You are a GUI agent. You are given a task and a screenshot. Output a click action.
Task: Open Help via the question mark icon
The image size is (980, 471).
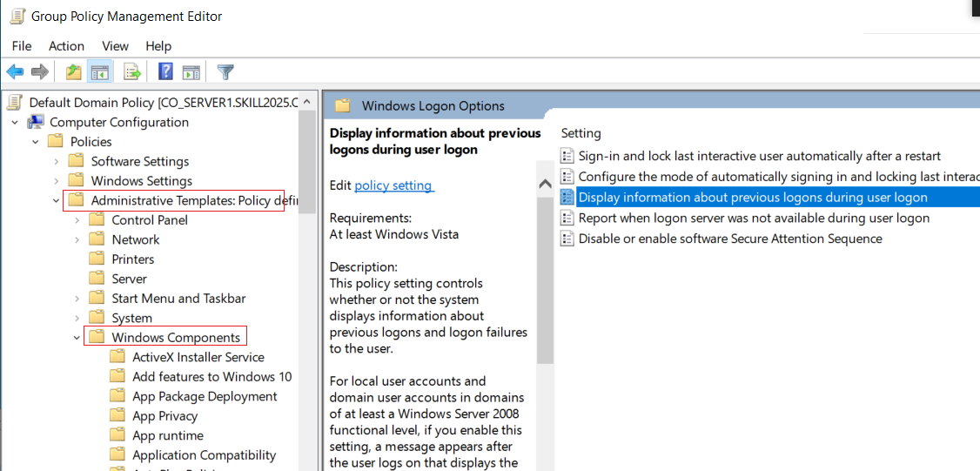pyautogui.click(x=165, y=72)
